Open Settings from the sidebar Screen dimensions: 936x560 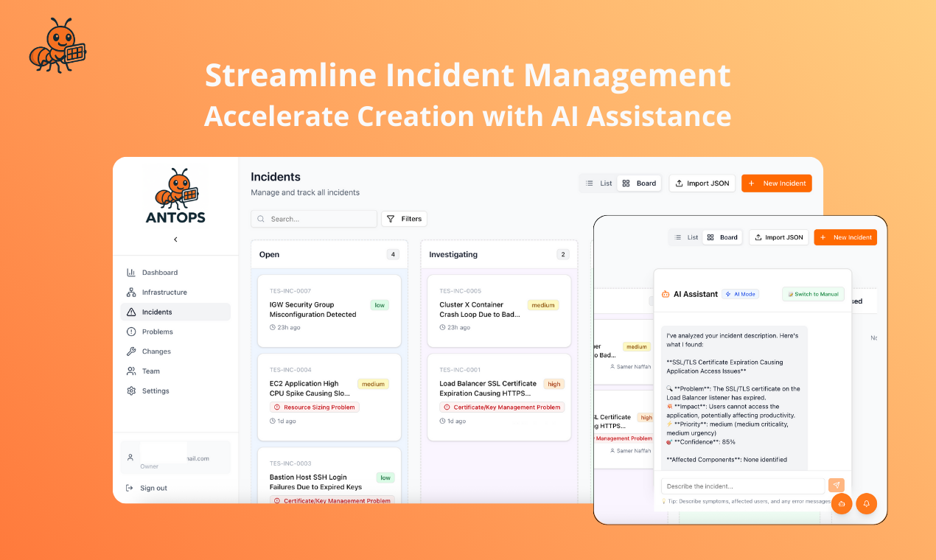point(175,391)
